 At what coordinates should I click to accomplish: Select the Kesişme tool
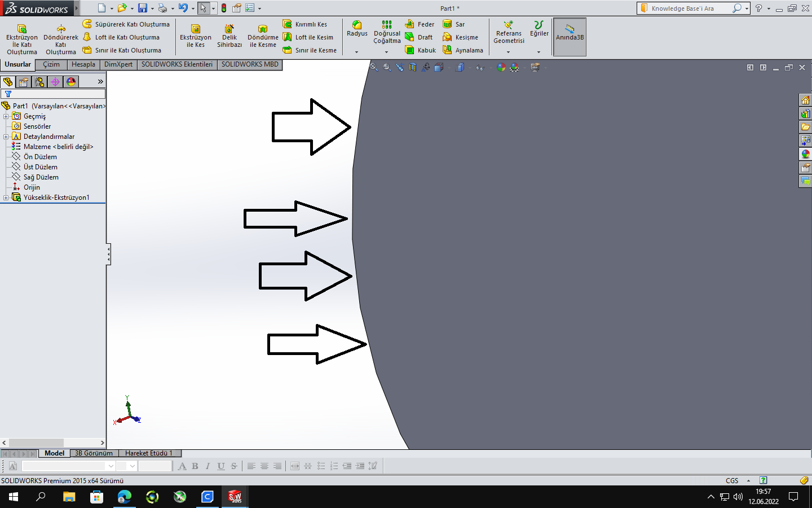click(461, 37)
